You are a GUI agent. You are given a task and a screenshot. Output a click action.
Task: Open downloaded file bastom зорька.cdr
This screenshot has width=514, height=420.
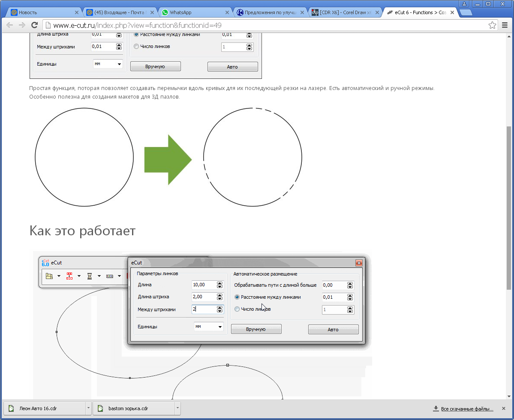pos(134,408)
